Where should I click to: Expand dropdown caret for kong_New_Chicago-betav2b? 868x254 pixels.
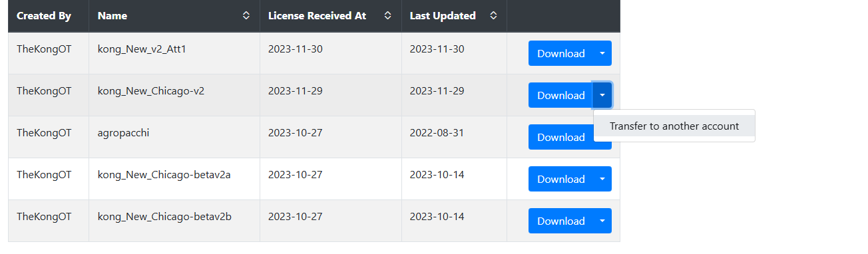(x=602, y=221)
